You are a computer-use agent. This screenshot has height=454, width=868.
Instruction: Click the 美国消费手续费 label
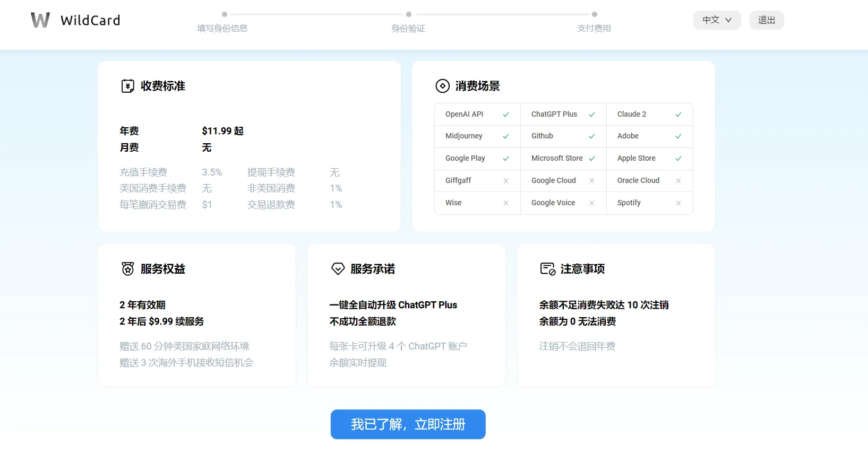tap(153, 188)
